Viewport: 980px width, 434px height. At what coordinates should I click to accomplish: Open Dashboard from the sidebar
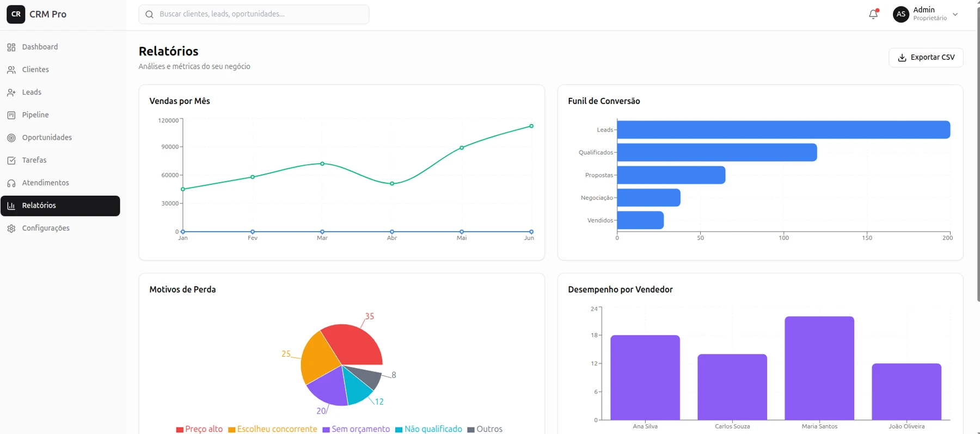(x=60, y=47)
